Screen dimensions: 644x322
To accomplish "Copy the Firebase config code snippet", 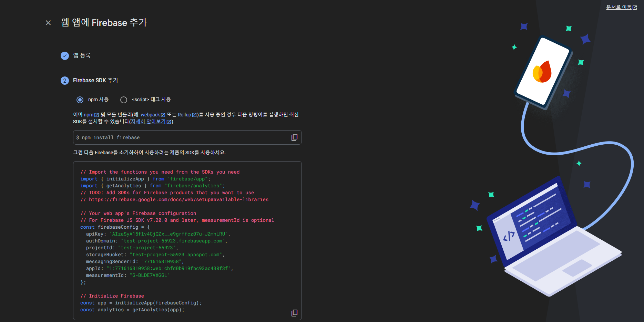I will point(294,313).
